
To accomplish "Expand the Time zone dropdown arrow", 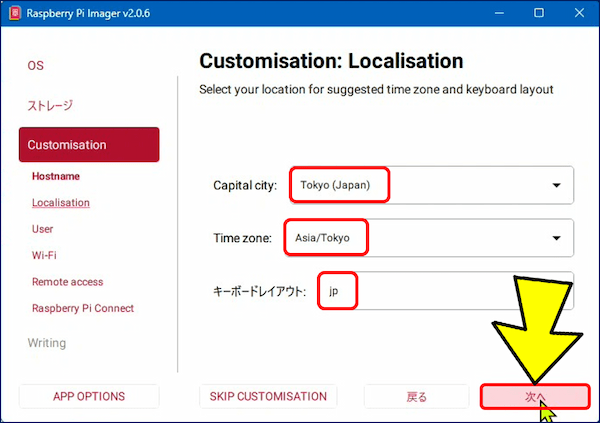I will pyautogui.click(x=555, y=238).
